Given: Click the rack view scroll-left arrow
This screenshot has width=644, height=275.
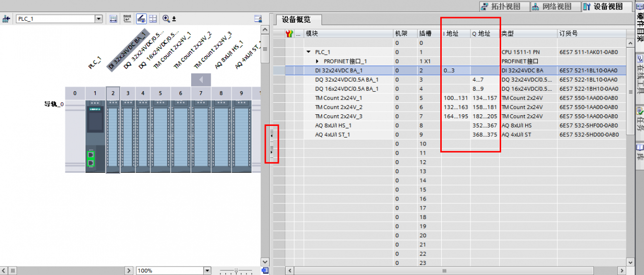Looking at the screenshot, I should pyautogui.click(x=4, y=271).
